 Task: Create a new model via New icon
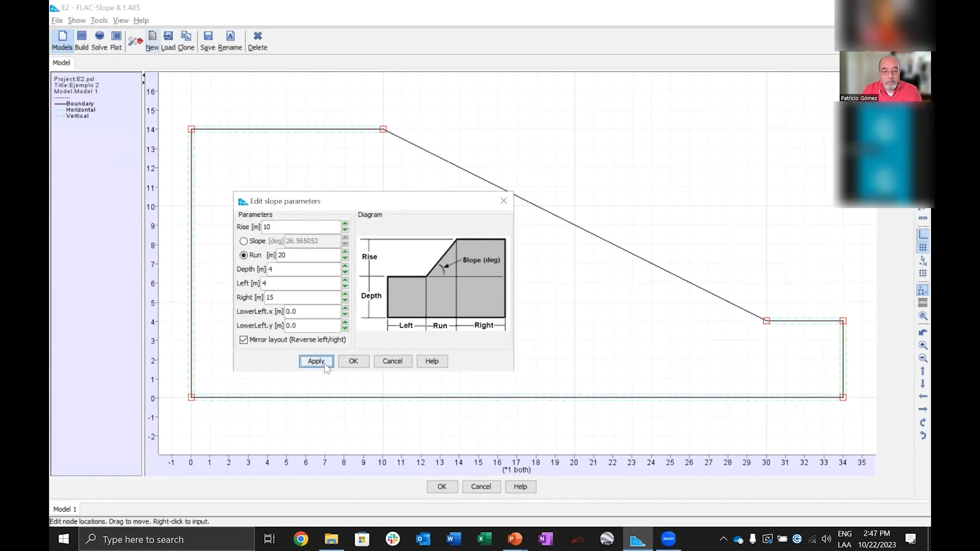point(152,40)
